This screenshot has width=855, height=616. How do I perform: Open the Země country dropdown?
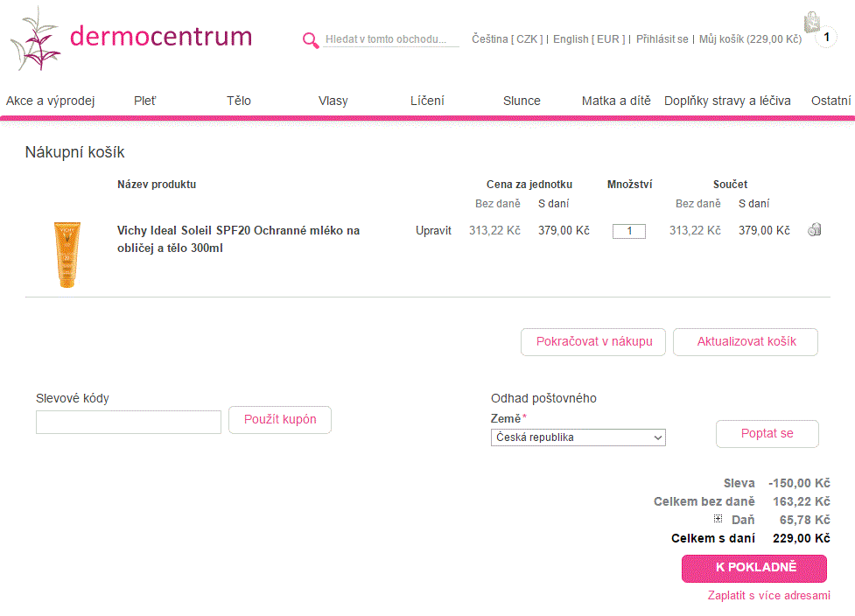(578, 437)
